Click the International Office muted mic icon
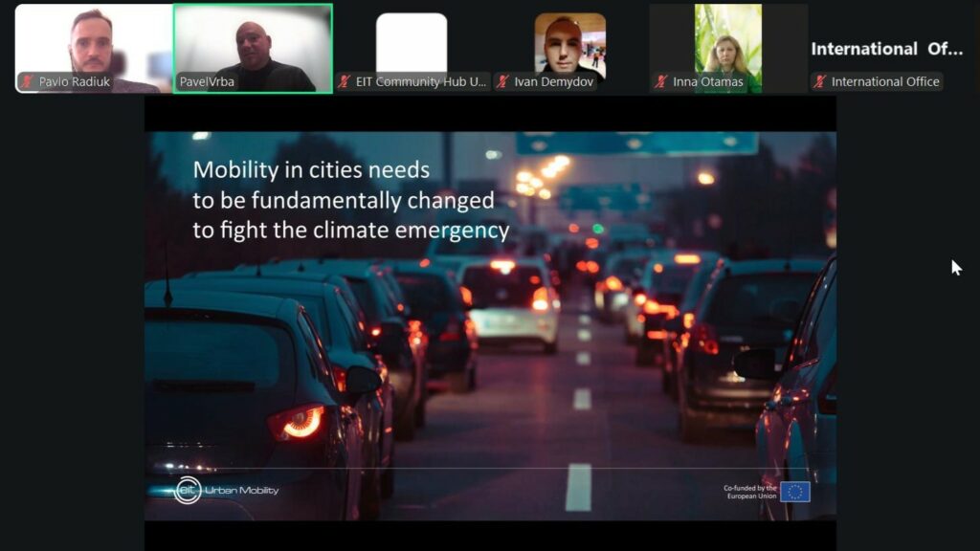 coord(820,82)
